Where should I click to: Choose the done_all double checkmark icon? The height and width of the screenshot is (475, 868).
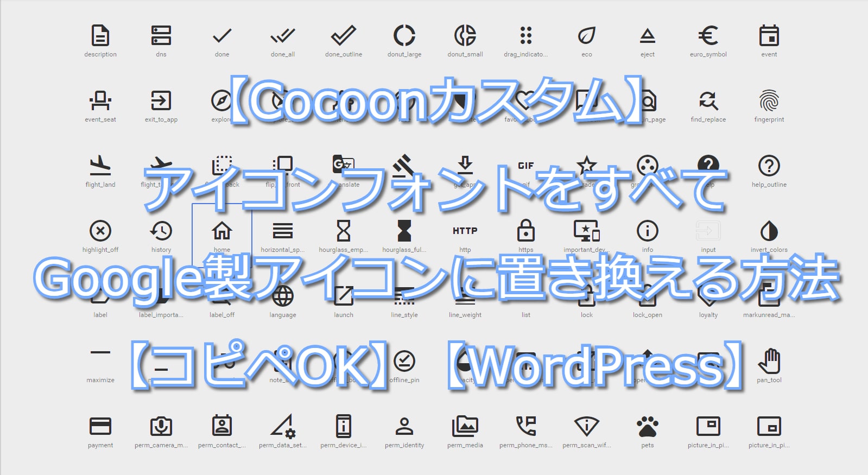tap(283, 36)
